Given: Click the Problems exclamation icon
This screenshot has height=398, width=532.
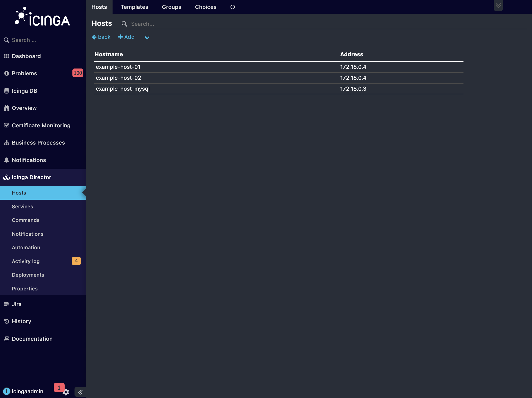Looking at the screenshot, I should pos(7,73).
